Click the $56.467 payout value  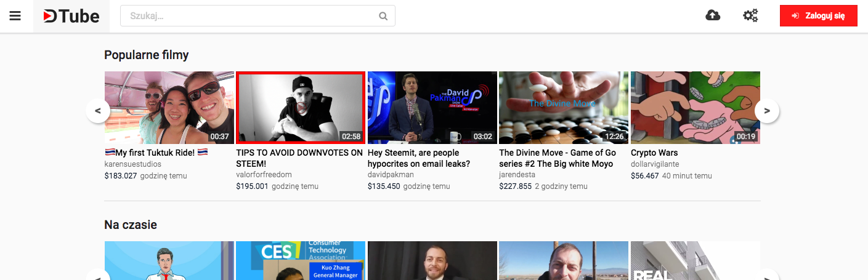pyautogui.click(x=645, y=176)
